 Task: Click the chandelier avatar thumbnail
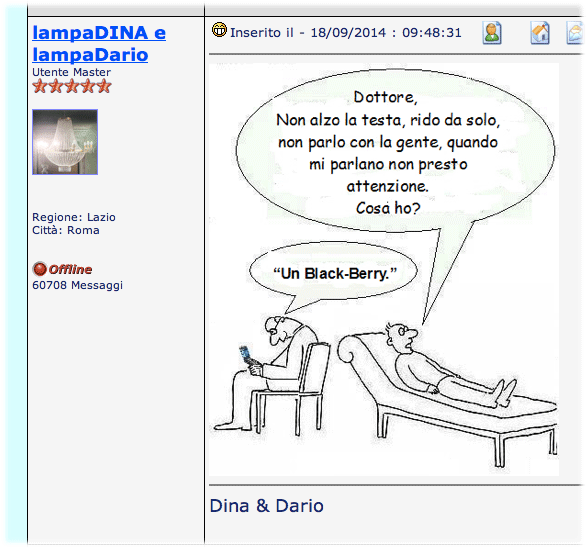(65, 142)
